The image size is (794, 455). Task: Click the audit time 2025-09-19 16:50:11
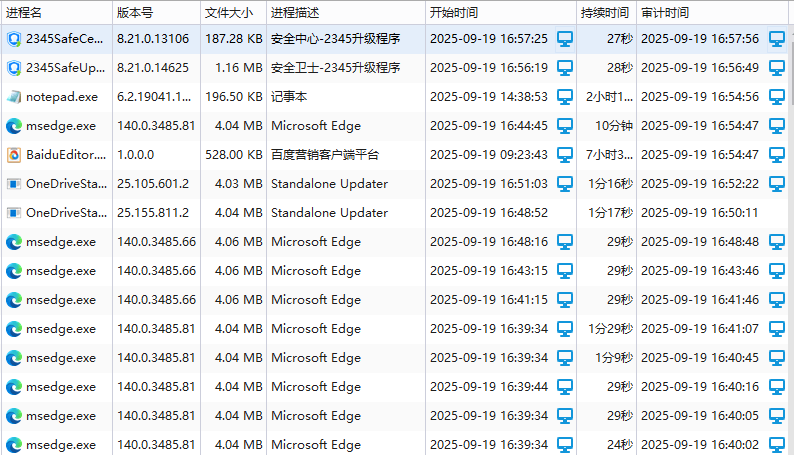point(700,213)
